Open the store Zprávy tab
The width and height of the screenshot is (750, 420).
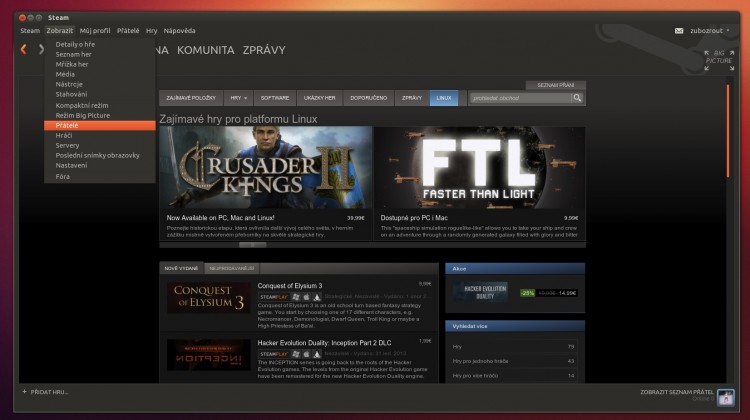[x=412, y=98]
